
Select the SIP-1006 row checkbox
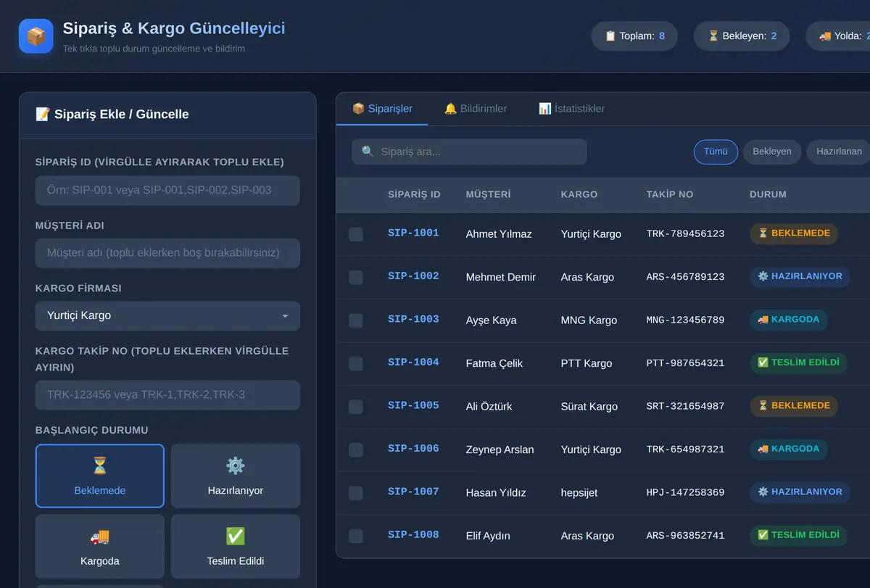click(x=356, y=450)
